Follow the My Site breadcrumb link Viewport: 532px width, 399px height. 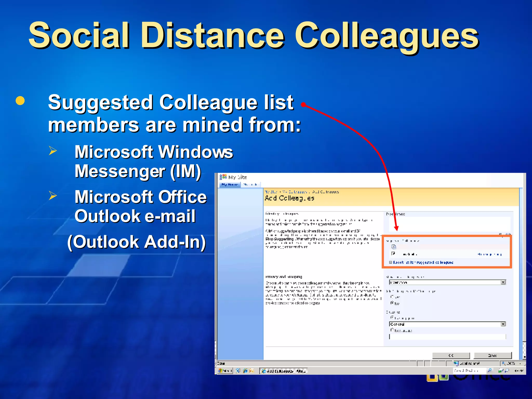pyautogui.click(x=271, y=192)
